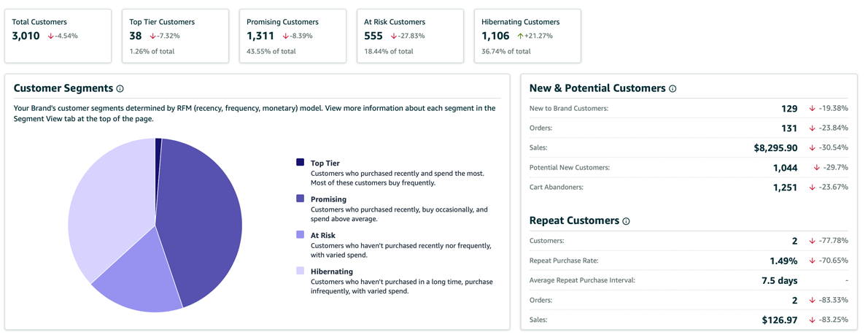Image resolution: width=868 pixels, height=335 pixels.
Task: Open the Total Customers summary card
Action: 58,36
